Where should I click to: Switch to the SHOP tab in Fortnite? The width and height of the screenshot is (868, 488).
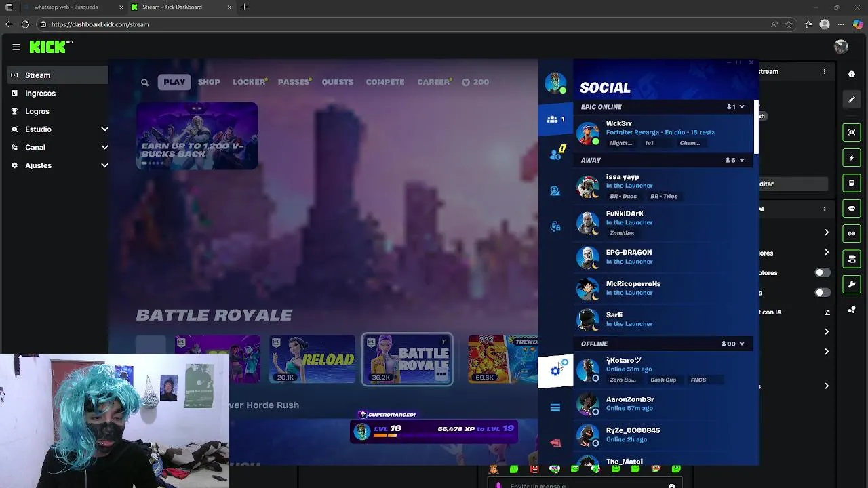point(209,82)
